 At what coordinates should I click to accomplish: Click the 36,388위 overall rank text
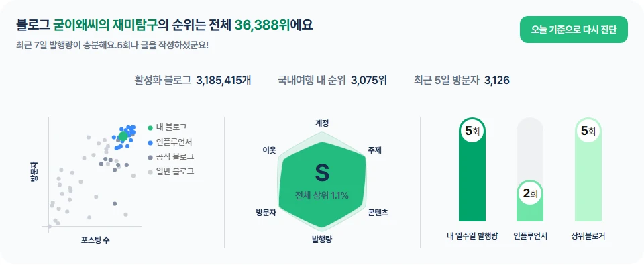pos(262,25)
